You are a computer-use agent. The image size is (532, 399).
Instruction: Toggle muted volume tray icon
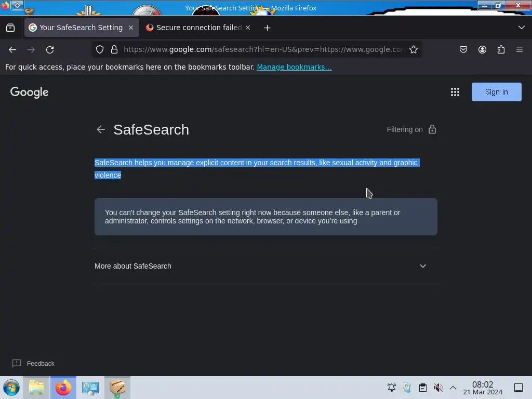pos(438,388)
